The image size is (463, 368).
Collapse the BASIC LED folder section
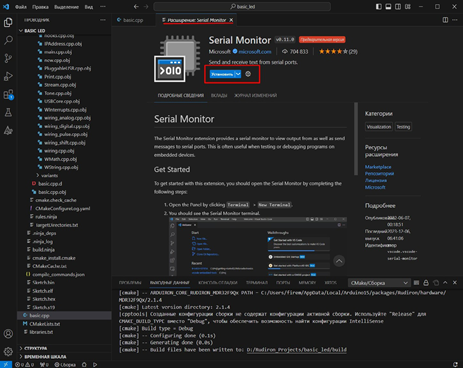(64, 31)
